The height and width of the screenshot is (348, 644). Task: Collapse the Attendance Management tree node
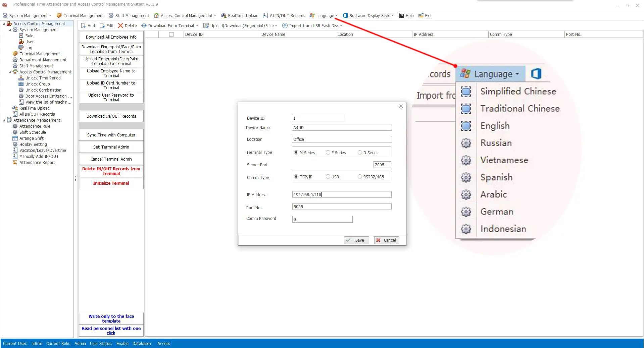(4, 120)
